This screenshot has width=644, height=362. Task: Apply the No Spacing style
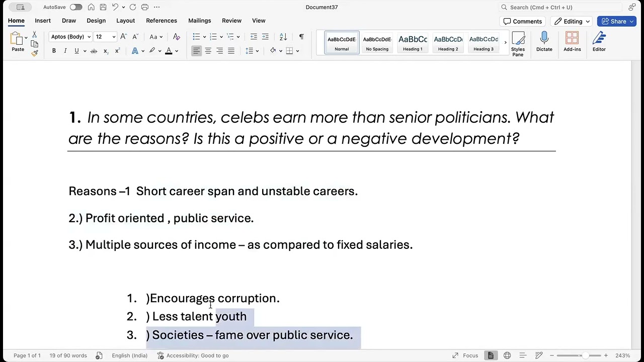(x=377, y=43)
